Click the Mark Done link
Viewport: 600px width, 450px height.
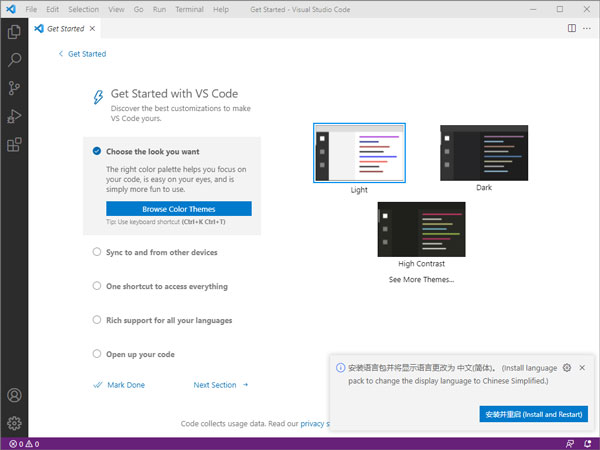126,385
